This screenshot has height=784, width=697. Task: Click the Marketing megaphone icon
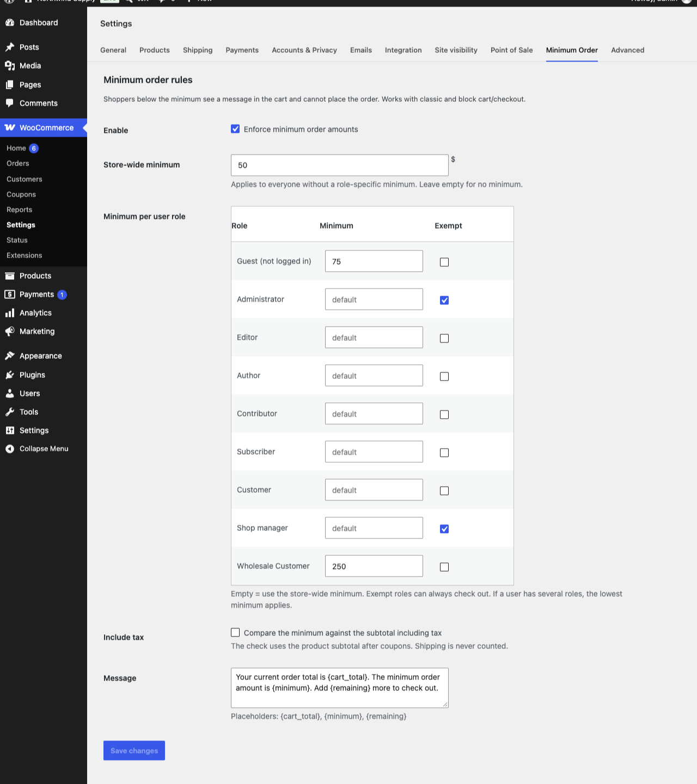(10, 332)
